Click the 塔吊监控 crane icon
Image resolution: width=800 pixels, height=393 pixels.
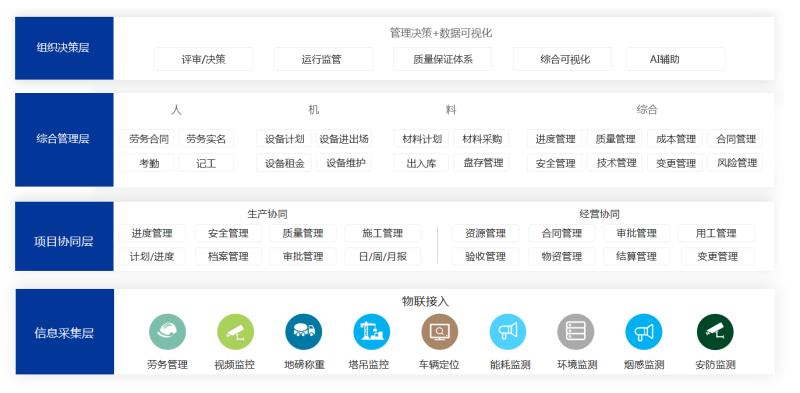click(x=371, y=332)
